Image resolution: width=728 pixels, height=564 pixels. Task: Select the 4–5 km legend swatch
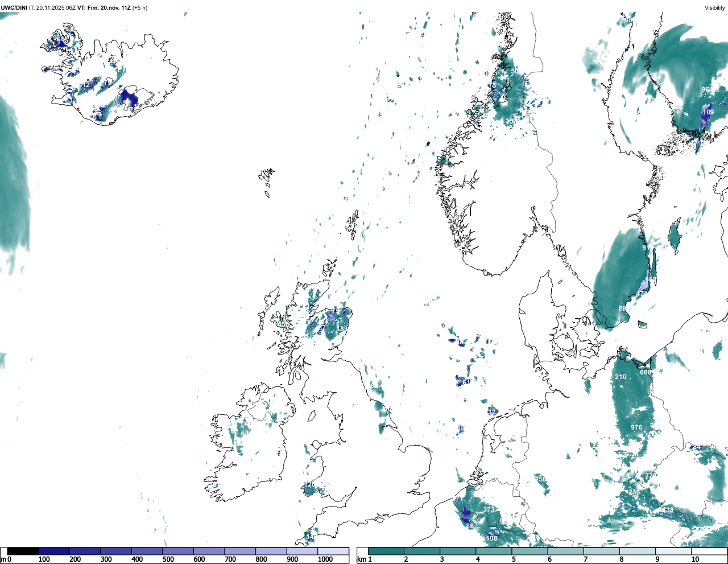pos(494,551)
